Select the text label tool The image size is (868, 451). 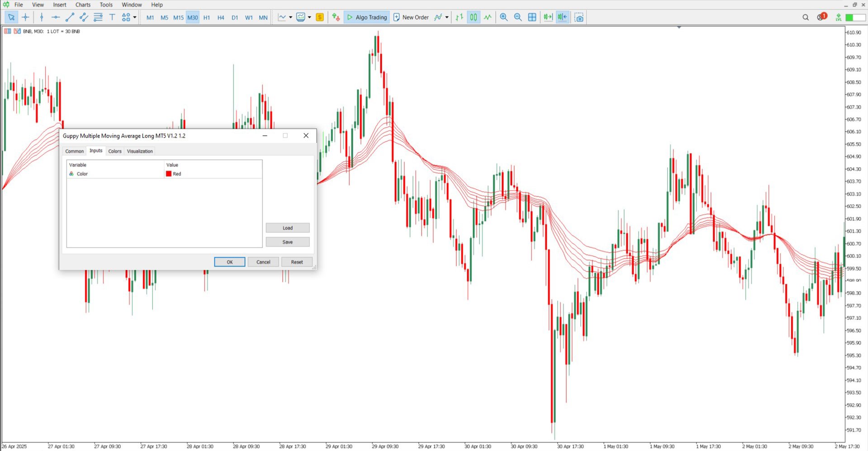point(112,17)
